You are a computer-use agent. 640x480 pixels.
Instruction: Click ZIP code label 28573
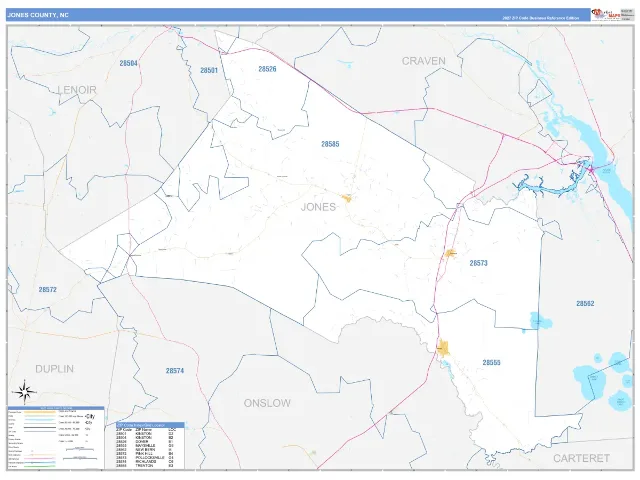[x=478, y=263]
